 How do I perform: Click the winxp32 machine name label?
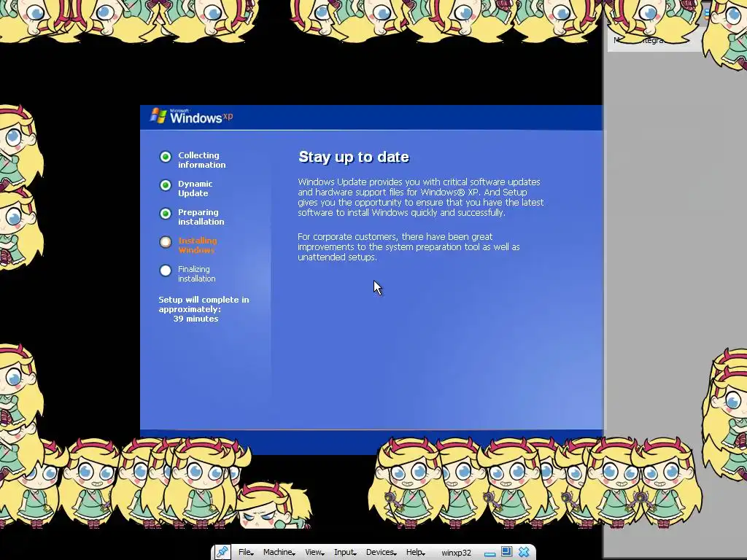tap(456, 553)
